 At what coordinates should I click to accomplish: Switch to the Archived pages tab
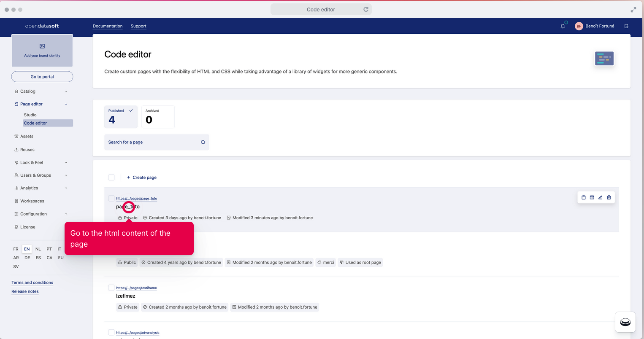(157, 117)
